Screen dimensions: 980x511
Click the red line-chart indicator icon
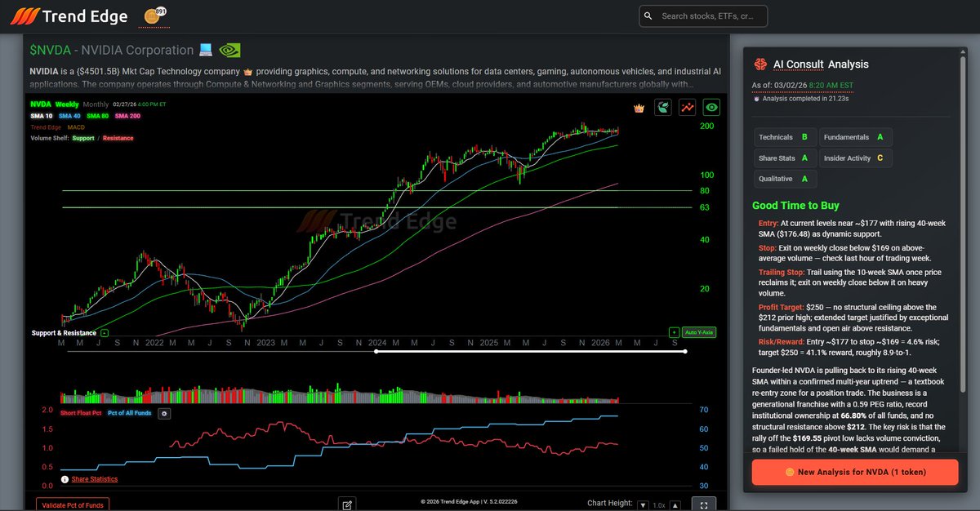pos(687,107)
